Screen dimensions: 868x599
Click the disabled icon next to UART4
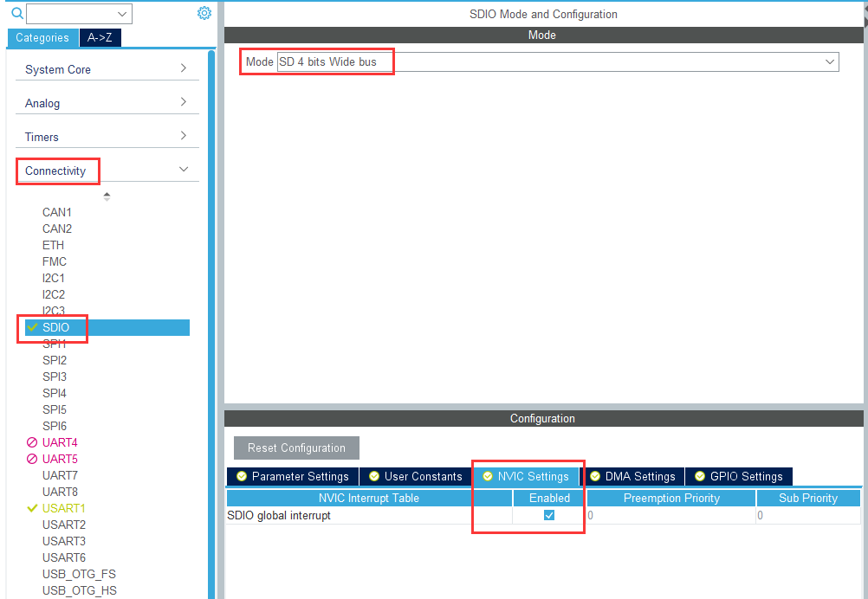point(32,442)
